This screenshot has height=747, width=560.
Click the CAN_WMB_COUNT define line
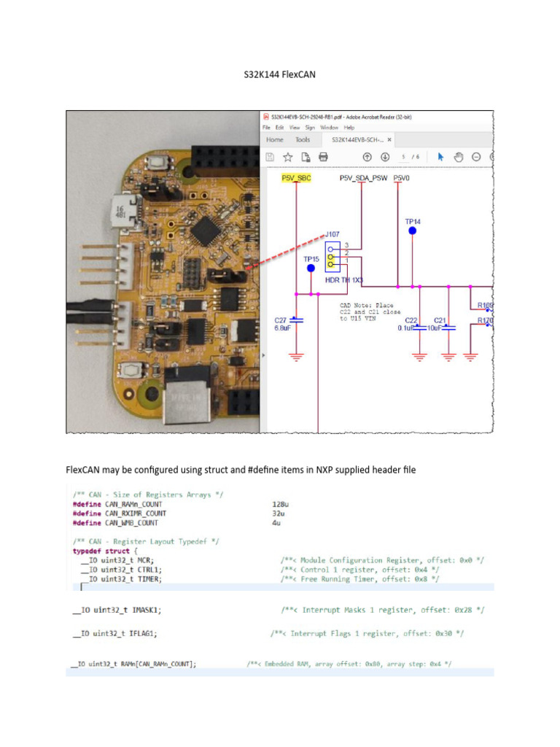point(177,523)
